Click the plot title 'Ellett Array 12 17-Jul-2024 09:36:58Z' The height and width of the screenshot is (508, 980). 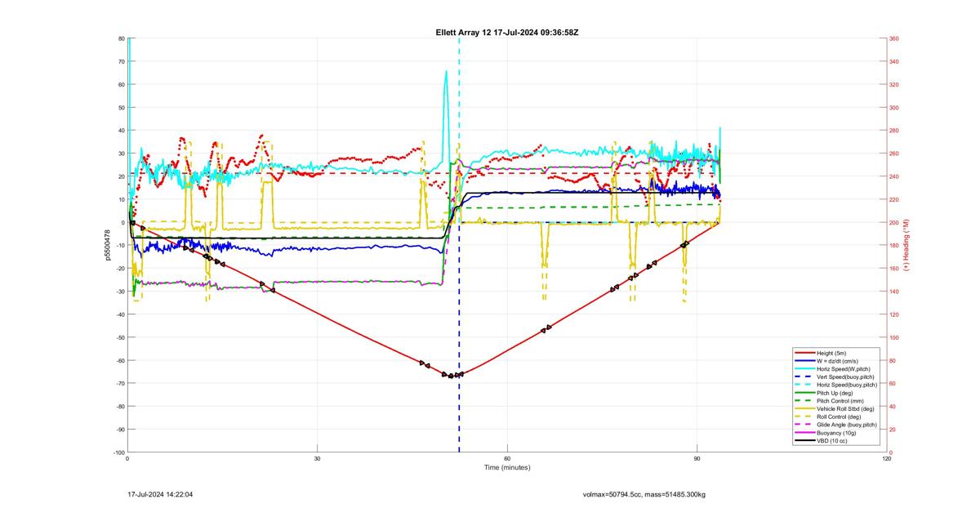pos(507,32)
